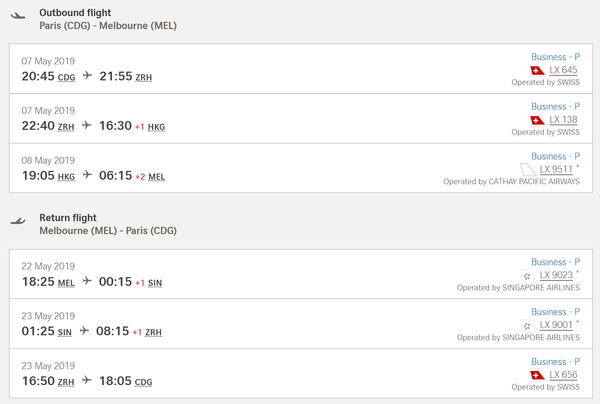This screenshot has width=600, height=404.
Task: Open flight number LX 9511 details
Action: coord(556,169)
